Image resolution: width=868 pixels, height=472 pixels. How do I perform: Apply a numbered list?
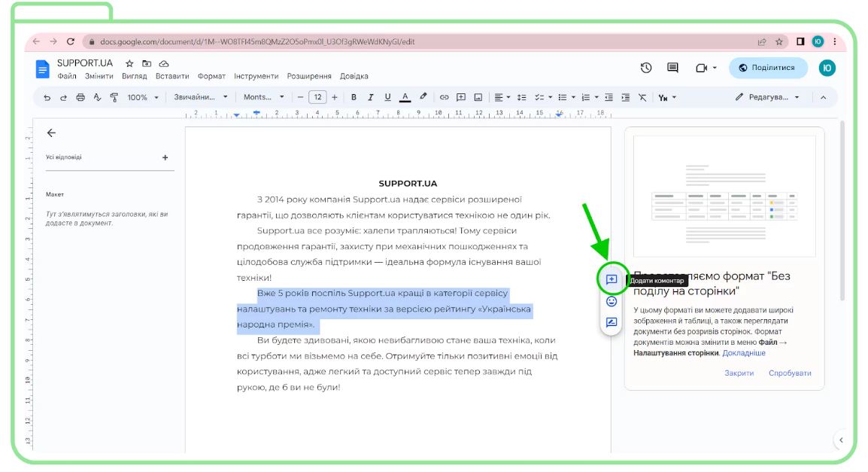click(x=586, y=98)
